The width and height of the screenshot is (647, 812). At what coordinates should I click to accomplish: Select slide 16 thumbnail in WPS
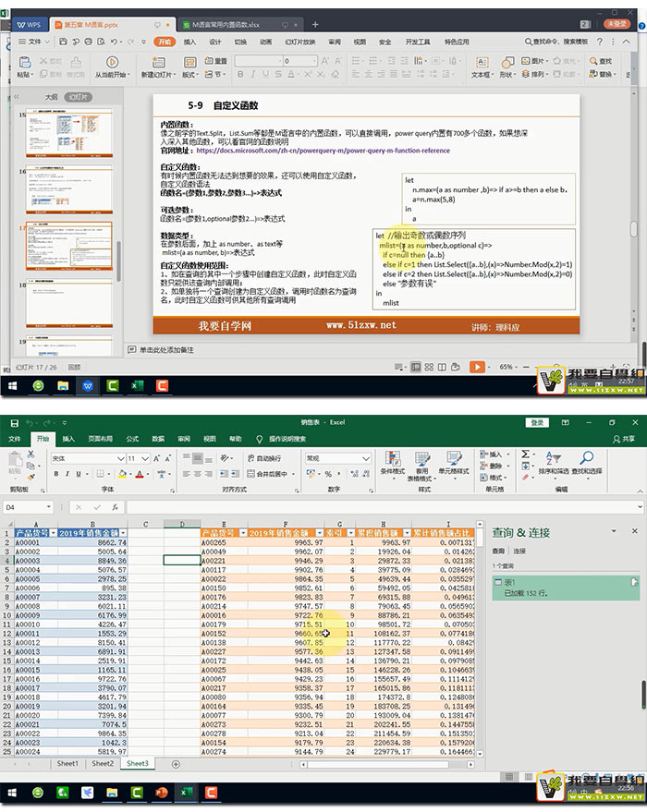point(69,190)
